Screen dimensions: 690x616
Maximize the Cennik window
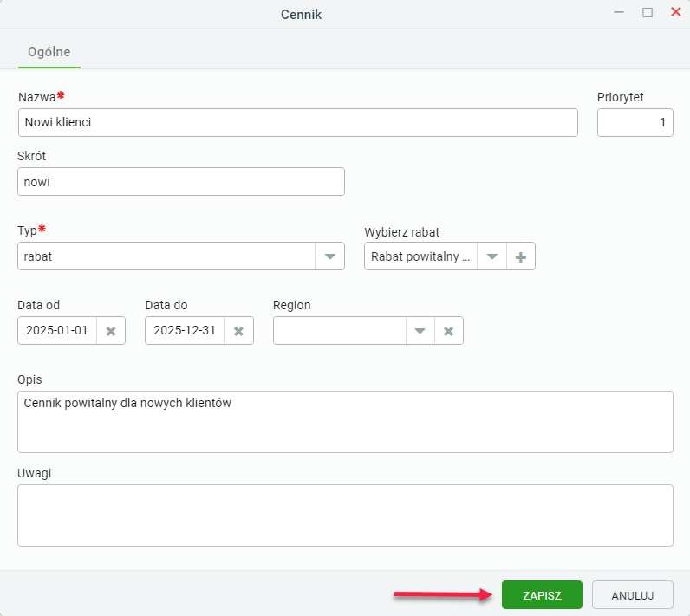(648, 12)
